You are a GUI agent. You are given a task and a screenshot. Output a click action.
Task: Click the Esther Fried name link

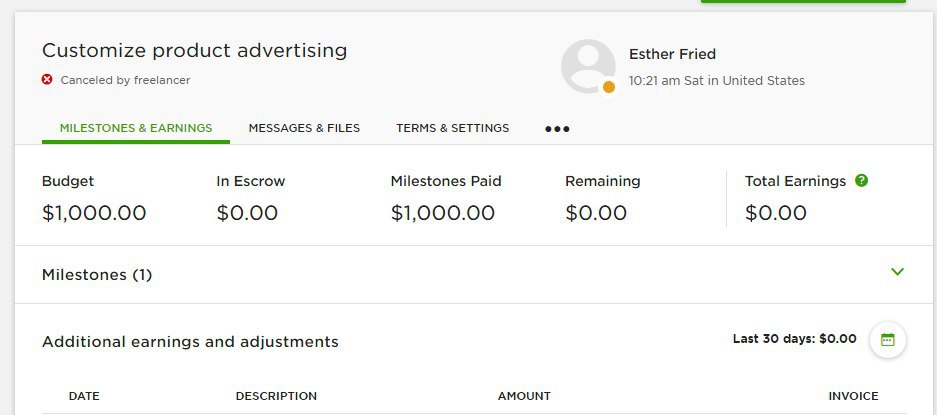(x=672, y=54)
